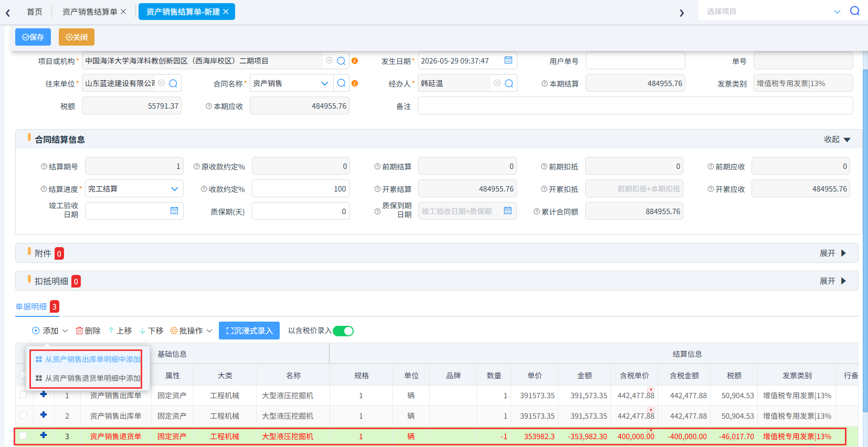Open the 批操作 dropdown menu

click(x=192, y=331)
